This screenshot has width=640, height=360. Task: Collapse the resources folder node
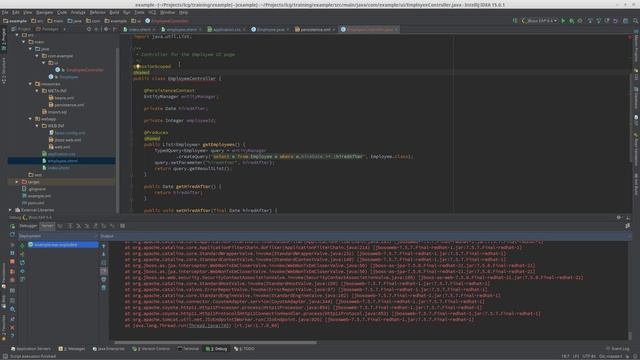(30, 84)
